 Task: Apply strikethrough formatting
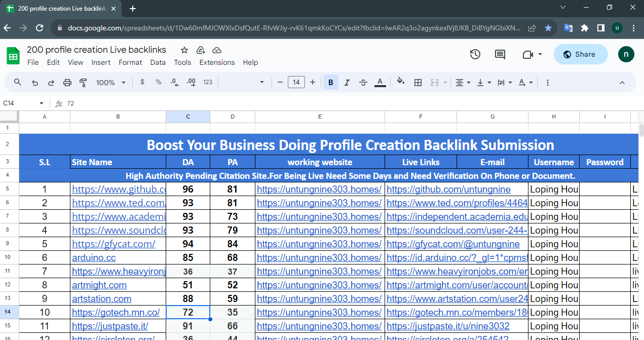point(363,82)
